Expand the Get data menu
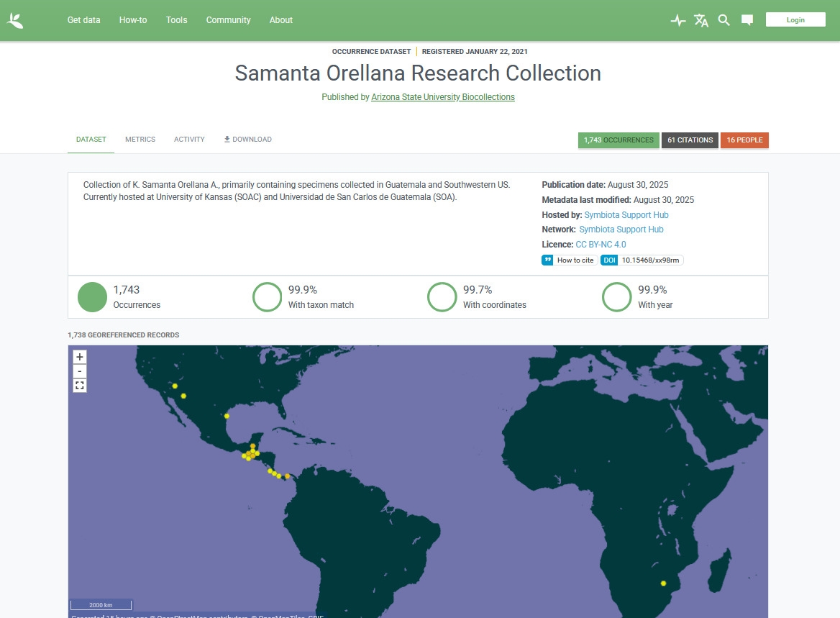The image size is (840, 618). pos(83,20)
